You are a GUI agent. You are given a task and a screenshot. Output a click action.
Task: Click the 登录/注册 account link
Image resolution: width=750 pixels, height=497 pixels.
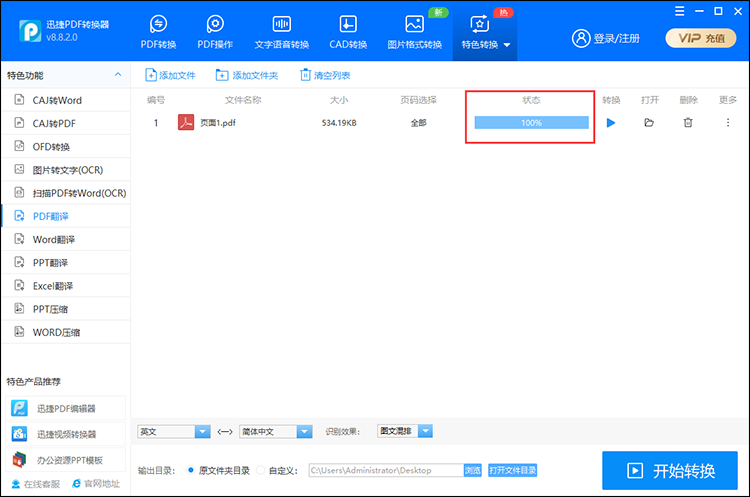pyautogui.click(x=606, y=38)
